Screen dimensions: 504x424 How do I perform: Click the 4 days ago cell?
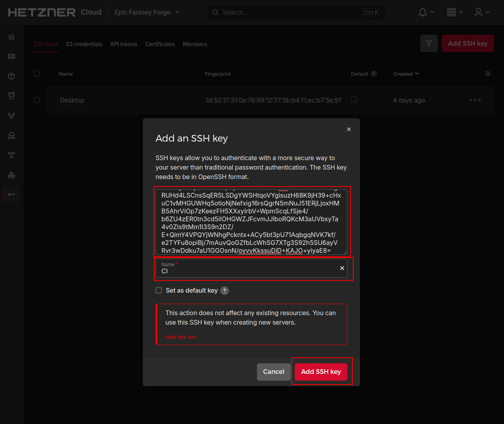pyautogui.click(x=409, y=100)
